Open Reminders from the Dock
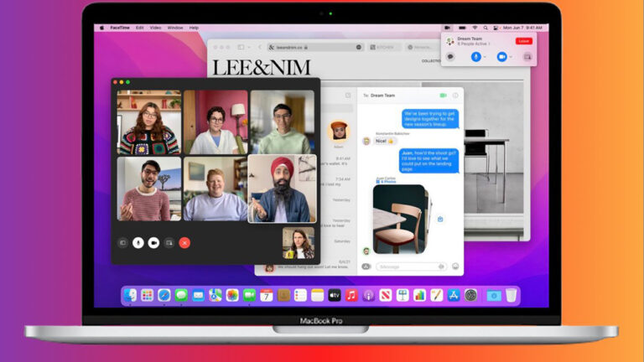 (x=301, y=296)
